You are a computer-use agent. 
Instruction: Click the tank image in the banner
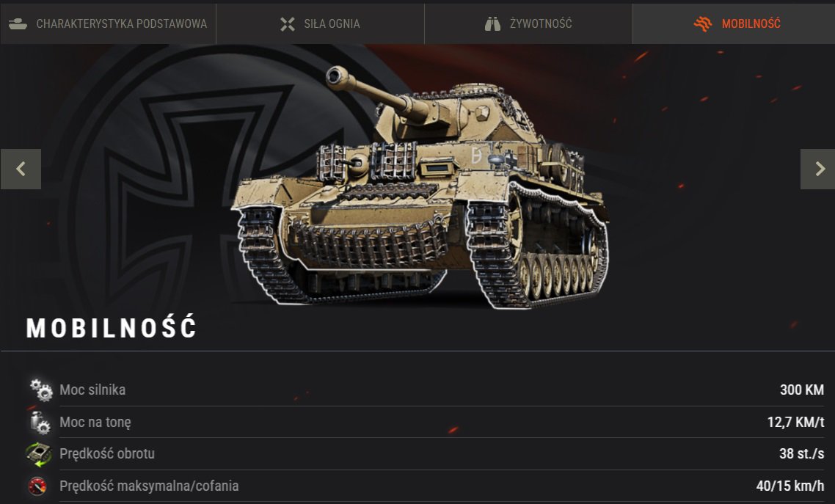[420, 187]
